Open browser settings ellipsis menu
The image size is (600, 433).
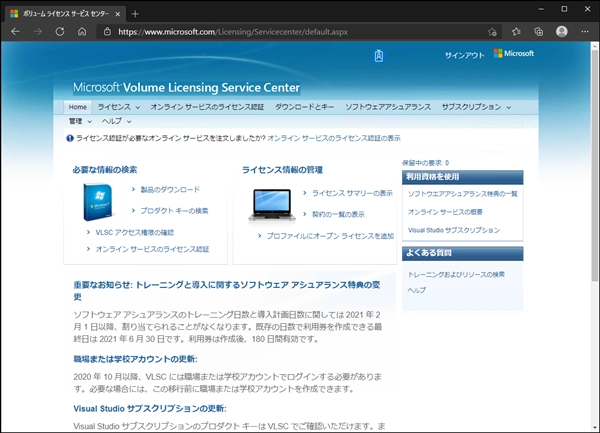[585, 32]
